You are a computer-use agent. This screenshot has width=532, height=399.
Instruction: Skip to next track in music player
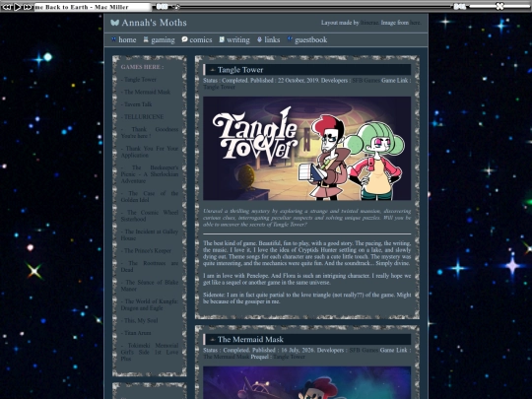28,7
